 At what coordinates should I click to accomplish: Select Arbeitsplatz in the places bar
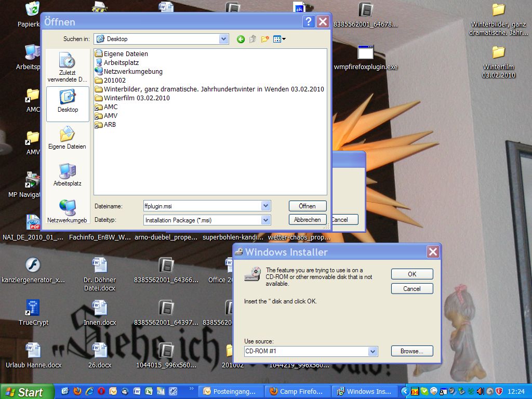[67, 175]
